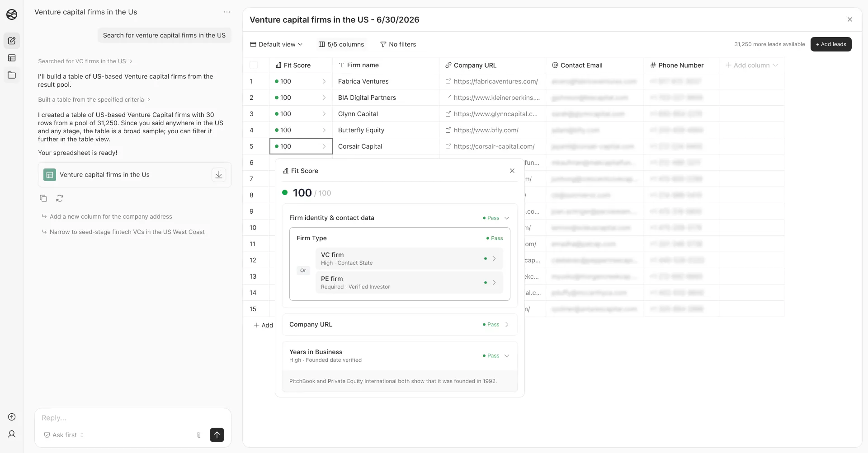
Task: Open the Add column dropdown
Action: (x=751, y=65)
